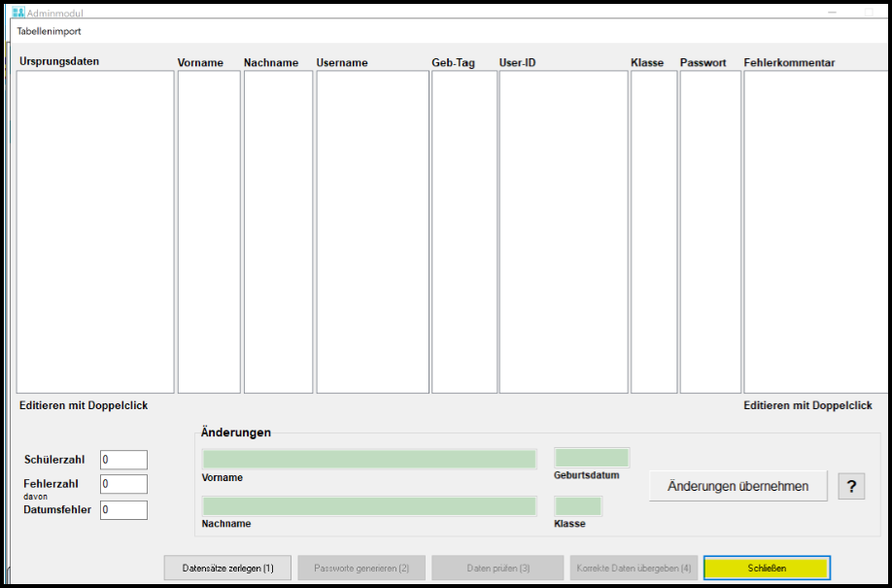Click the Adminmodul app icon in title bar
The width and height of the screenshot is (892, 588).
(17, 14)
